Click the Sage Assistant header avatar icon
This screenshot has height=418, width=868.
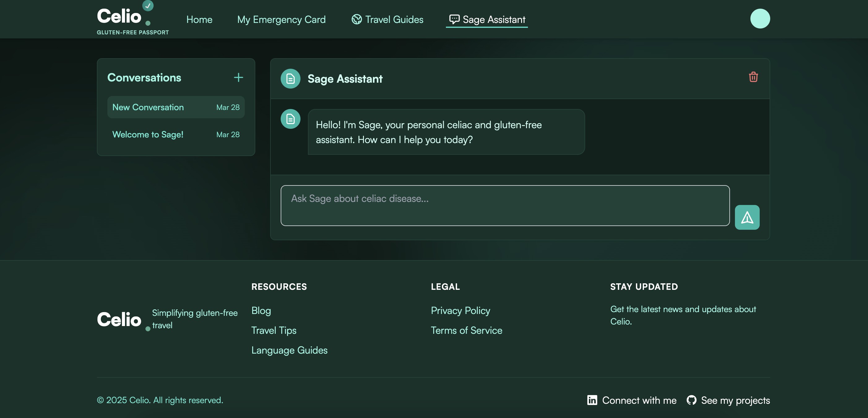290,78
